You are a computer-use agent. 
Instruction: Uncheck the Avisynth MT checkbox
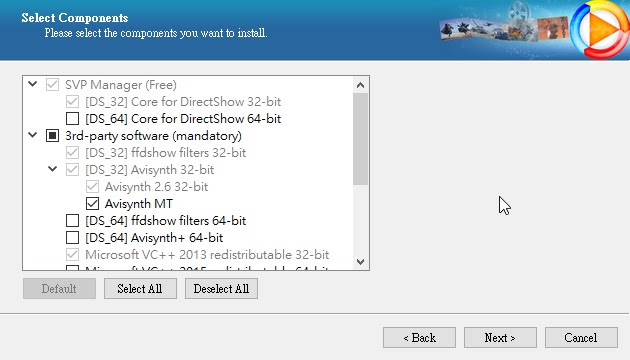92,204
